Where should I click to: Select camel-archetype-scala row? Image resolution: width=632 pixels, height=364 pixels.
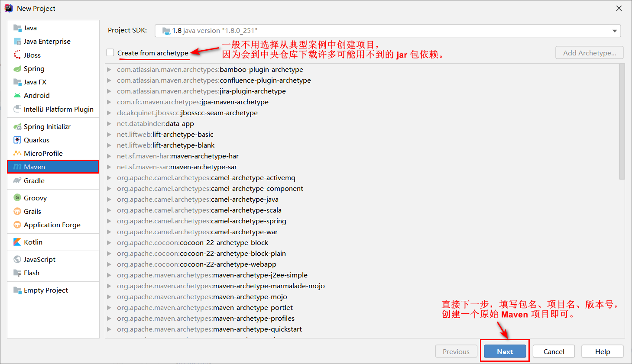pyautogui.click(x=362, y=210)
